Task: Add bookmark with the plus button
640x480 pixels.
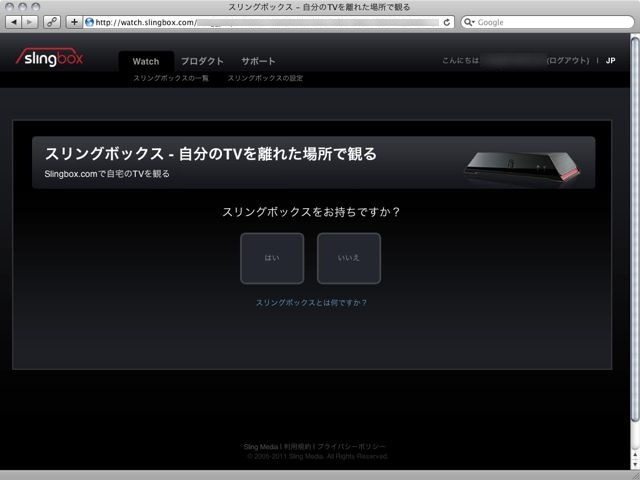Action: [74, 22]
